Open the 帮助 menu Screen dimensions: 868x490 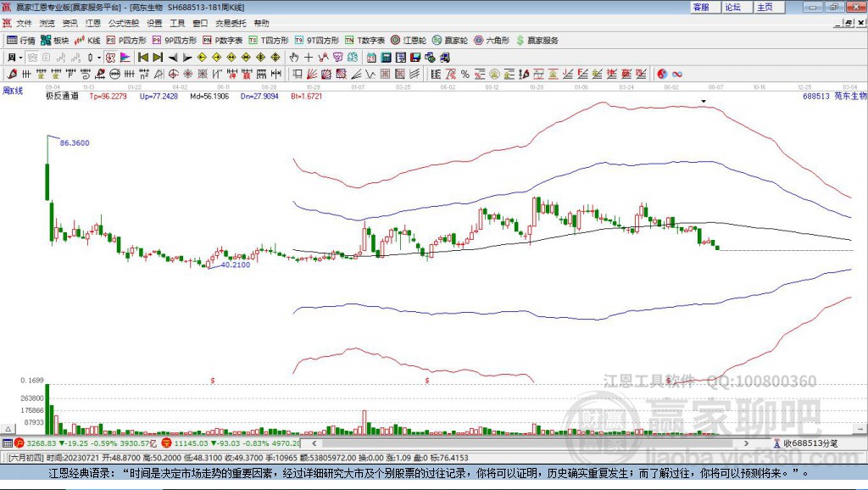[x=261, y=23]
